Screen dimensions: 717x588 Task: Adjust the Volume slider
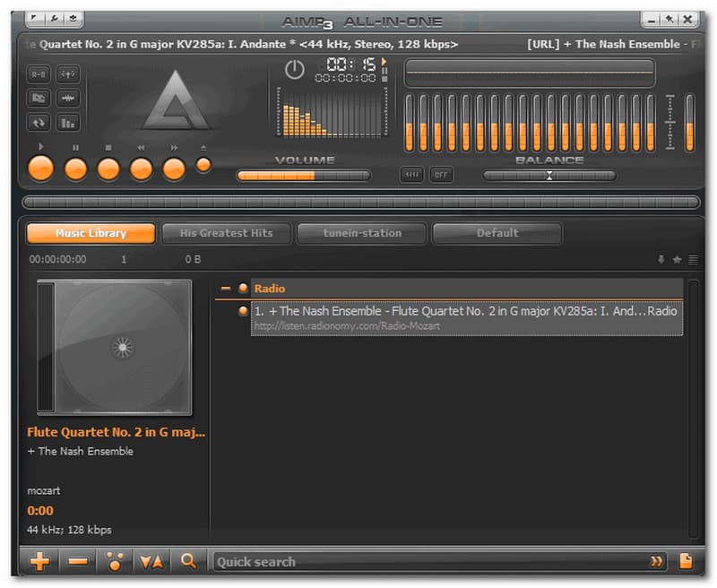click(x=304, y=176)
